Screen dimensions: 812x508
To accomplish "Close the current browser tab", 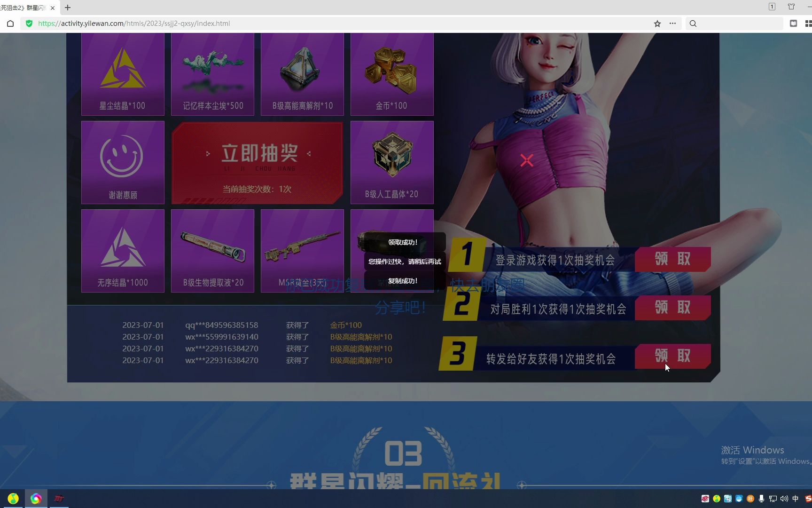I will 53,8.
